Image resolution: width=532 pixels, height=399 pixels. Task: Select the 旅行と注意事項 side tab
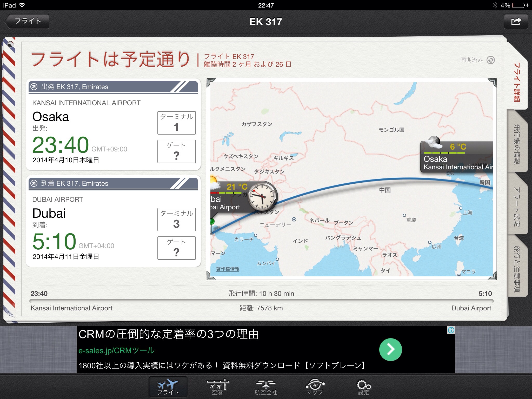[517, 269]
